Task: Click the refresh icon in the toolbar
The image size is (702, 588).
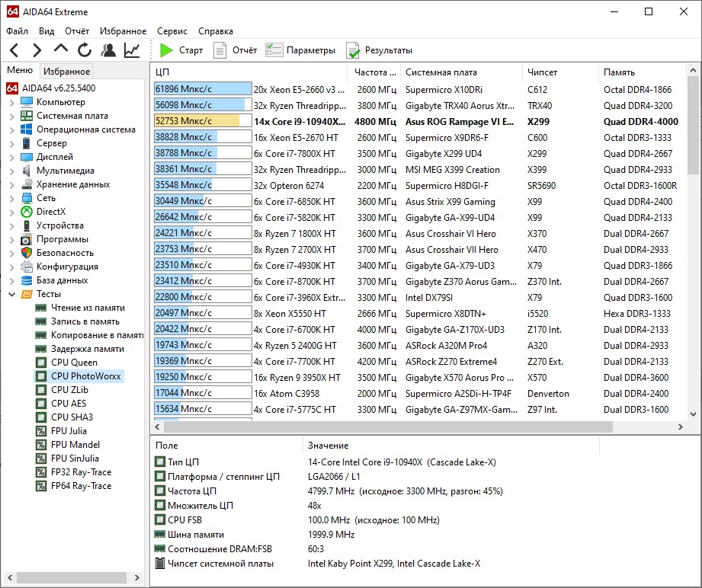Action: pyautogui.click(x=84, y=50)
